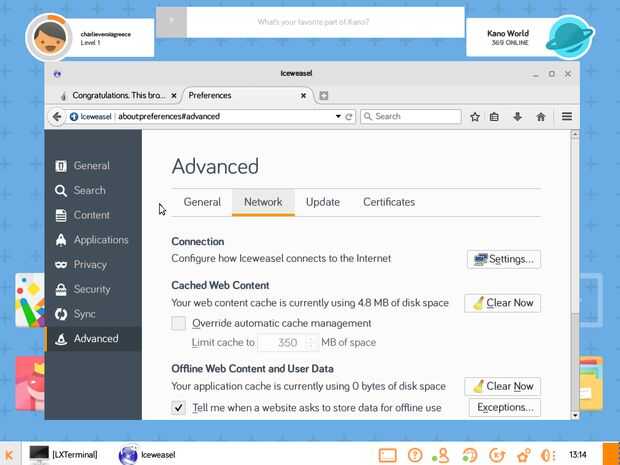This screenshot has width=620, height=465.
Task: Select Iceweasel taskbar entry
Action: (147, 455)
